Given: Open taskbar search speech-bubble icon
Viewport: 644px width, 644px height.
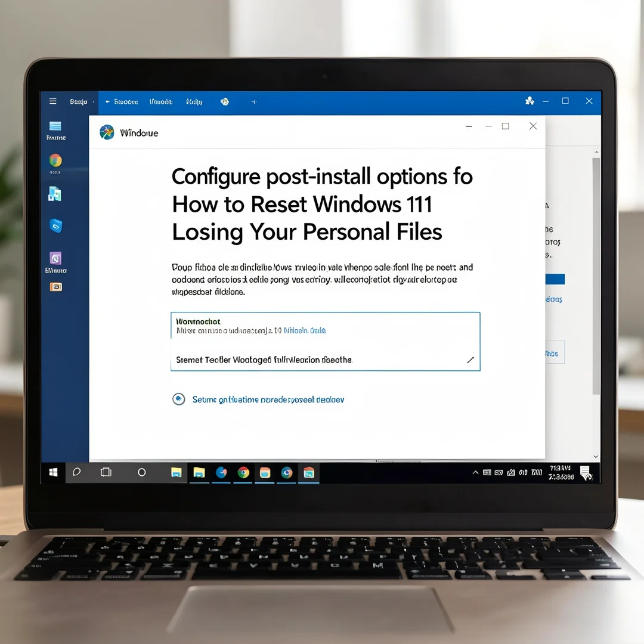Looking at the screenshot, I should click(x=77, y=472).
